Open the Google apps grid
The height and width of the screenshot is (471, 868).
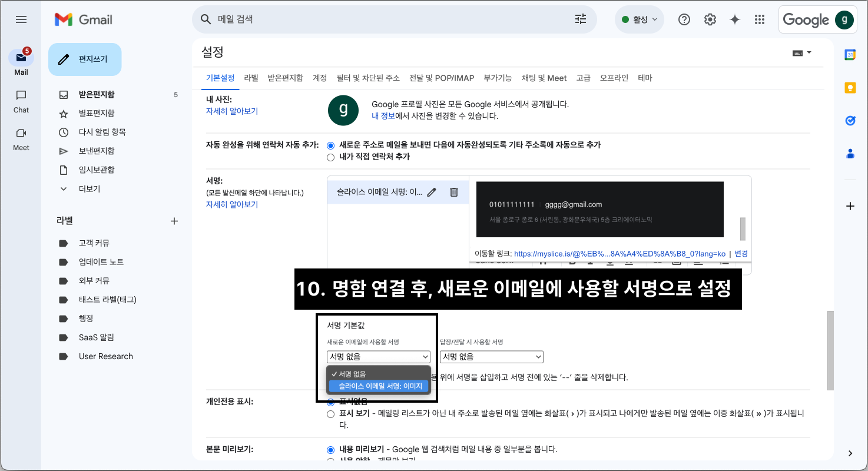click(760, 19)
